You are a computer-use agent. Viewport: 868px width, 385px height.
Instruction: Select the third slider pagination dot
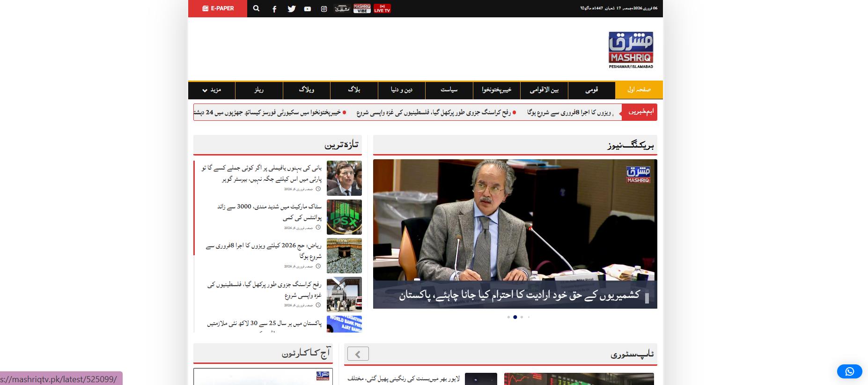coord(522,317)
